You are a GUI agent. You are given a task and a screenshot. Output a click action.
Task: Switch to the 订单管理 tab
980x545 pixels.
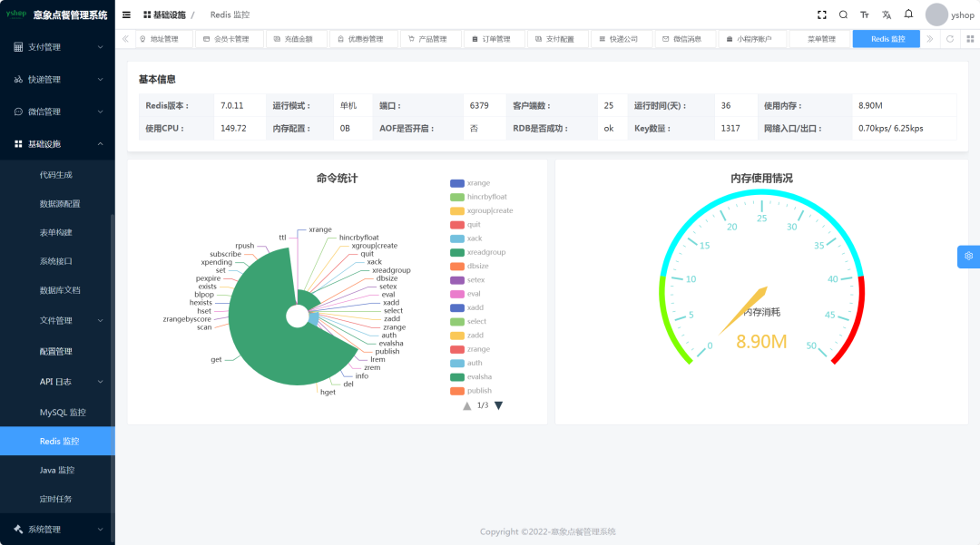pyautogui.click(x=494, y=39)
